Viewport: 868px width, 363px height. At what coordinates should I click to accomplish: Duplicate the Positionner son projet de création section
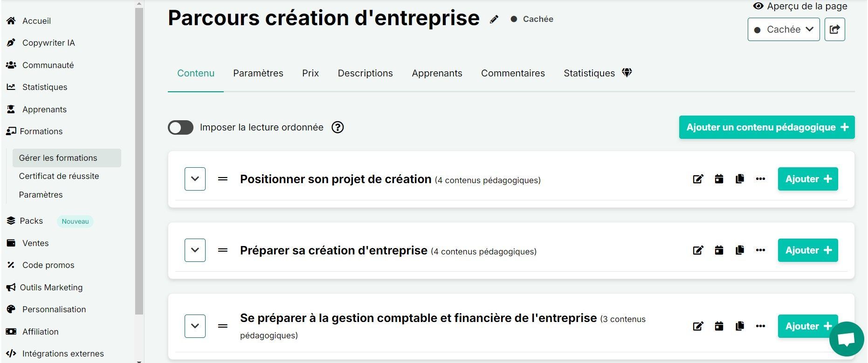click(740, 179)
